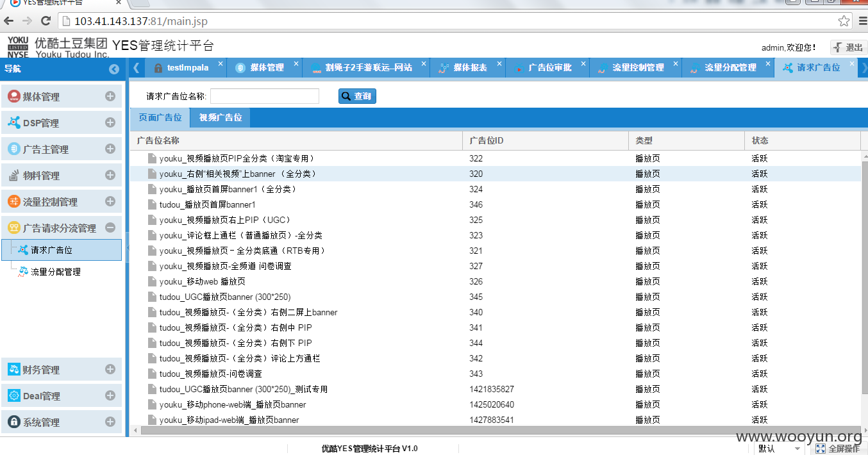Click icon on 流量控制管理 tab
This screenshot has width=868, height=455.
[603, 68]
